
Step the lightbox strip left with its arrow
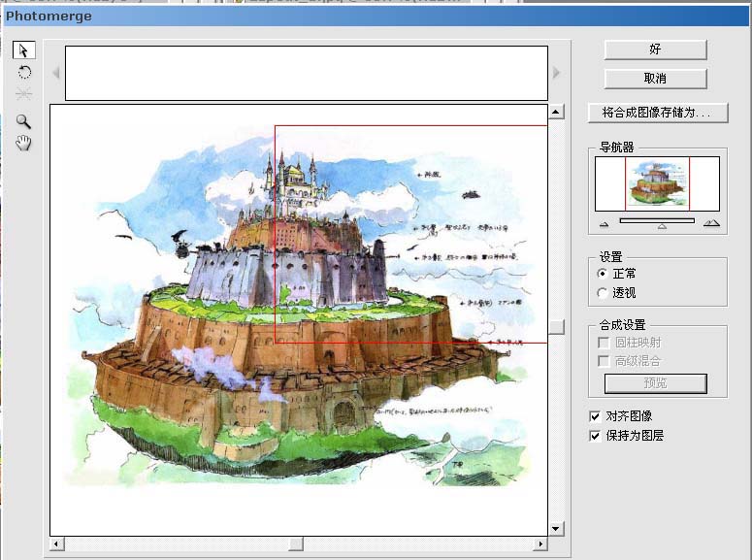pyautogui.click(x=56, y=73)
